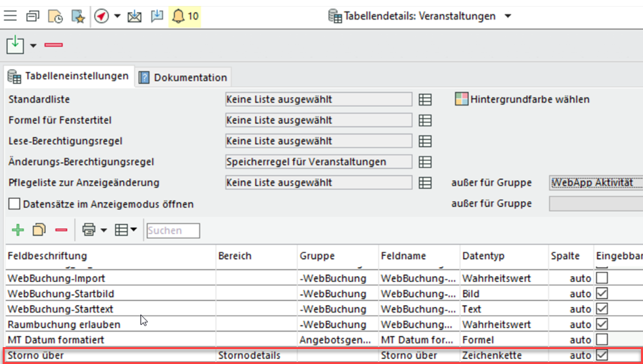The height and width of the screenshot is (364, 643).
Task: Click the notification bell icon
Action: click(178, 16)
